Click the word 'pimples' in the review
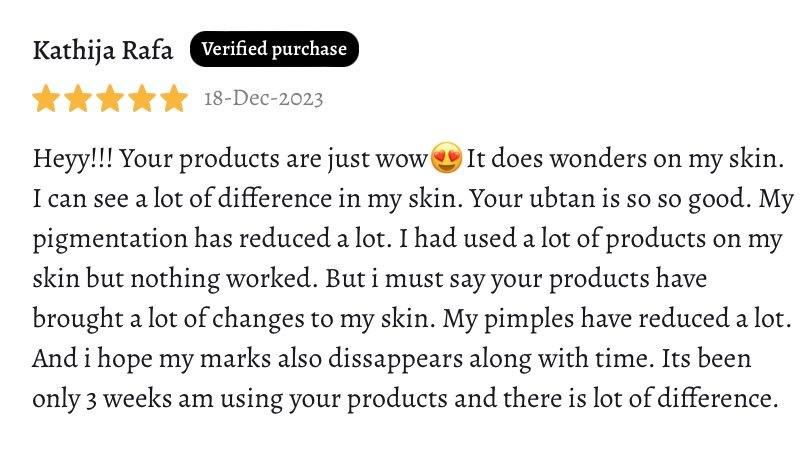 pos(528,320)
